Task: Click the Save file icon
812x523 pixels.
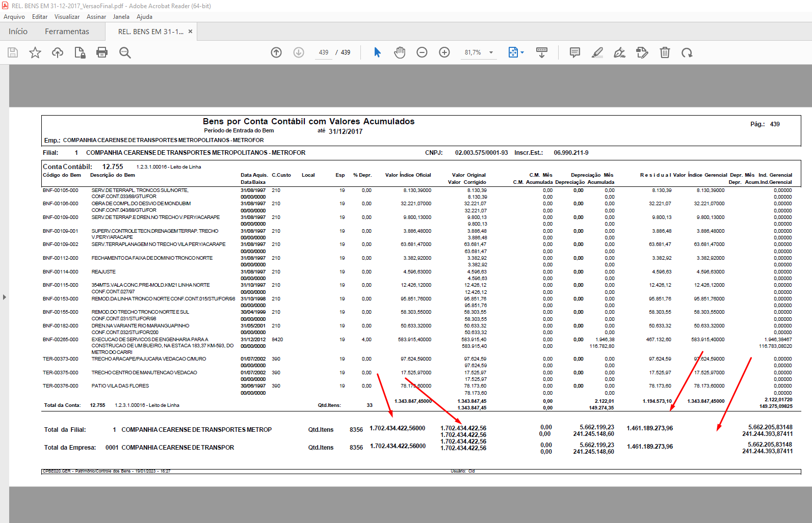Action: pyautogui.click(x=13, y=52)
